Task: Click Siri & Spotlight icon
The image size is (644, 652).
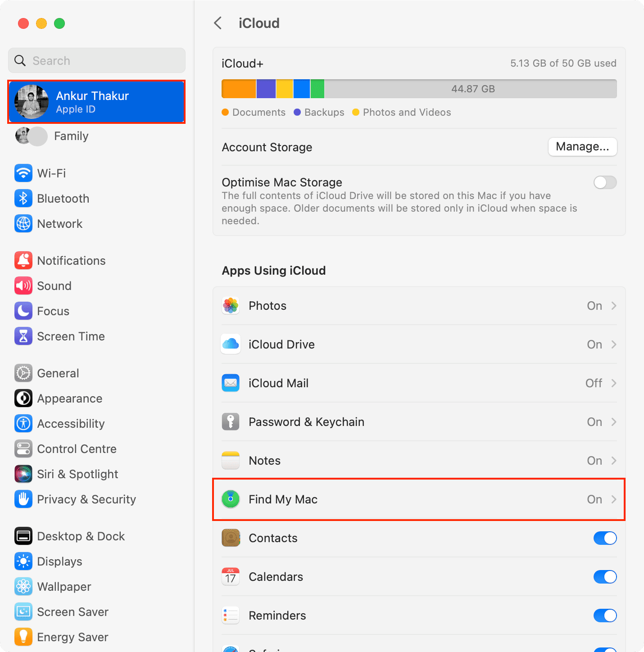Action: pos(23,474)
